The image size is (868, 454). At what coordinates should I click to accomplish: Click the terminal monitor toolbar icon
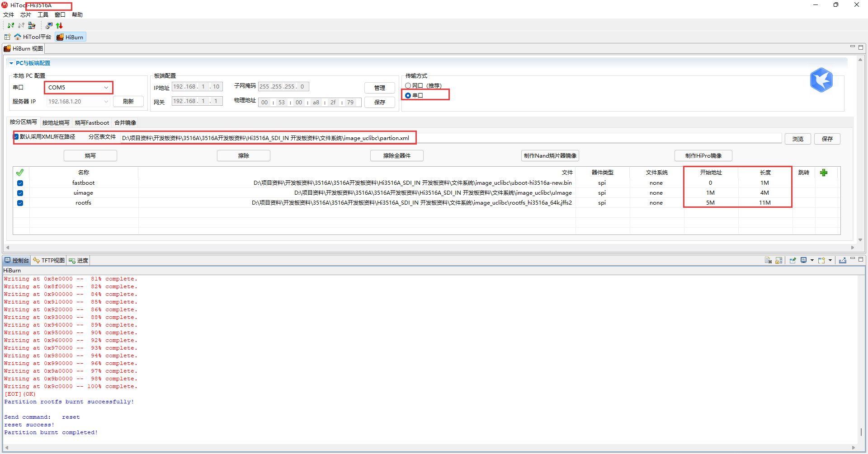49,26
